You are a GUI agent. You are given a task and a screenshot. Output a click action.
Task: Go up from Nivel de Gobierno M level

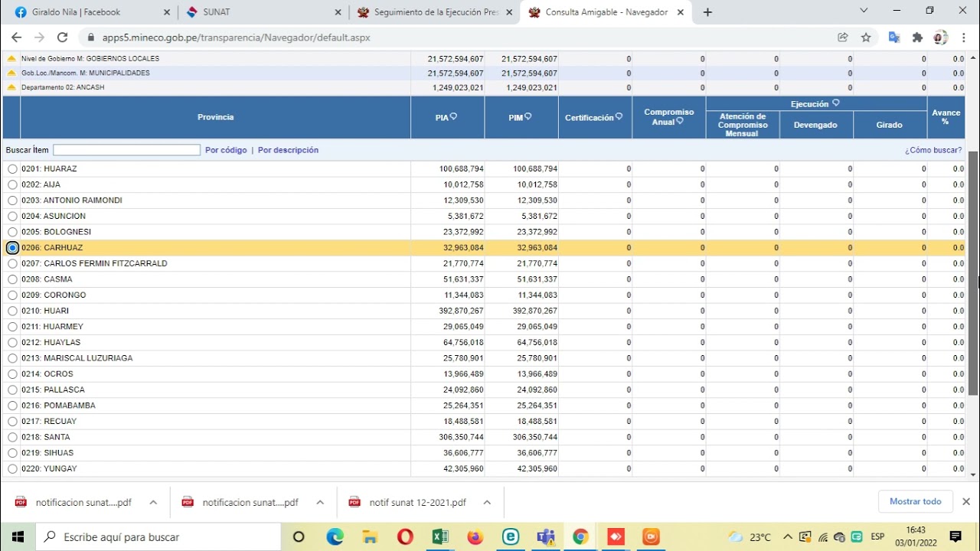11,59
